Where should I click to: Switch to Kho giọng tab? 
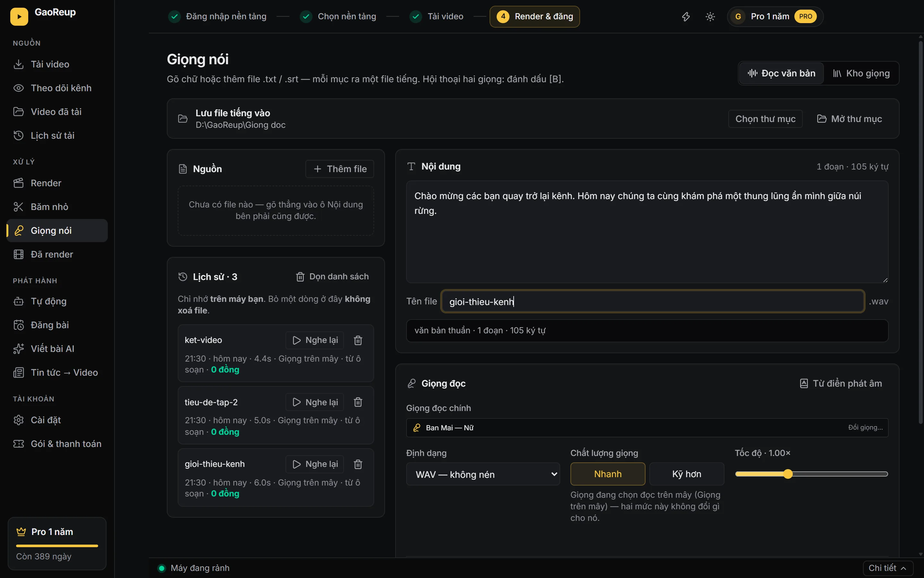tap(861, 73)
